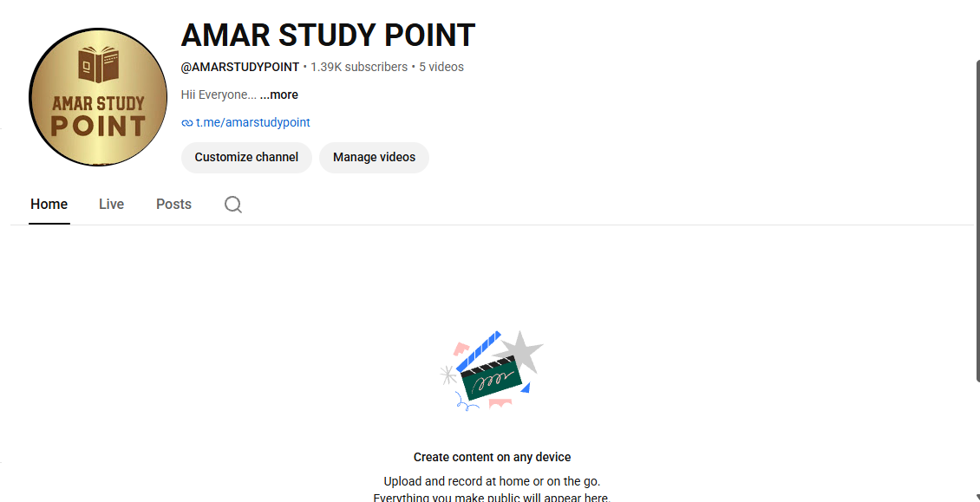980x502 pixels.
Task: Select the @AMARSTUDYPOINT channel handle
Action: (240, 67)
